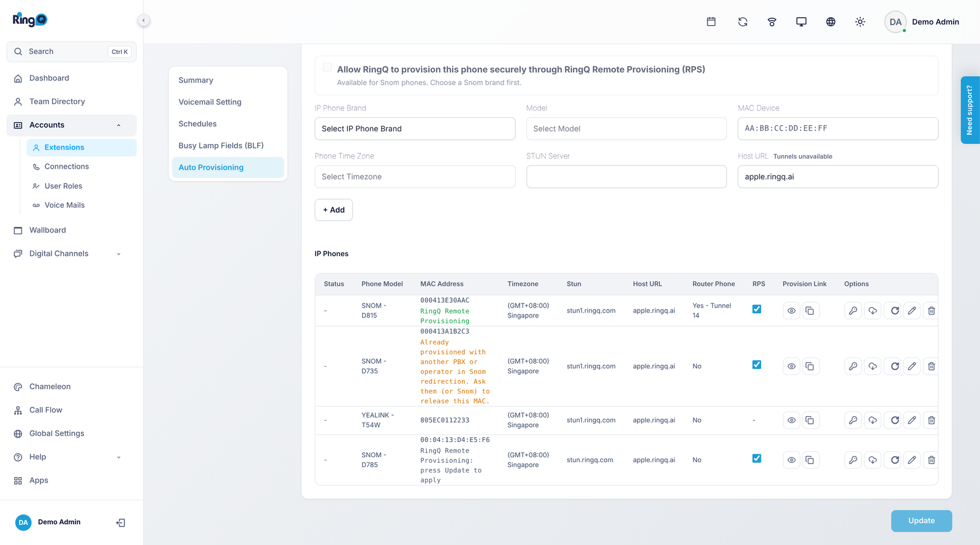Open the Select Model dropdown

click(x=626, y=129)
